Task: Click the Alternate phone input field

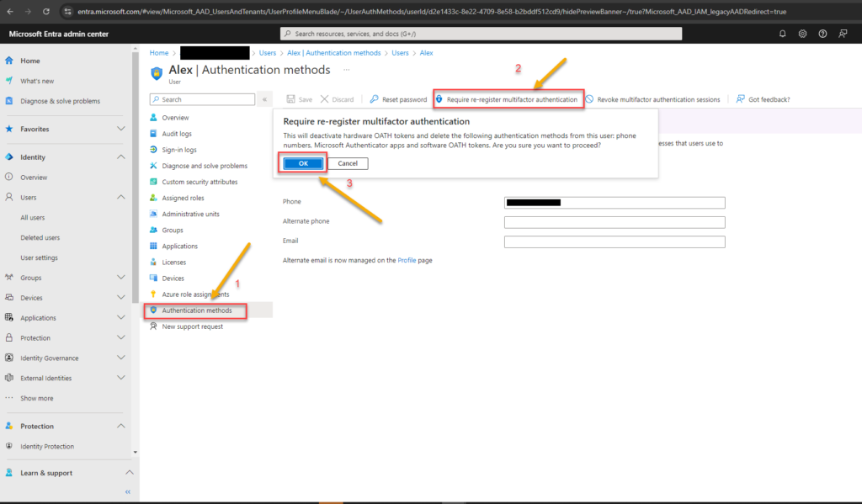Action: (615, 222)
